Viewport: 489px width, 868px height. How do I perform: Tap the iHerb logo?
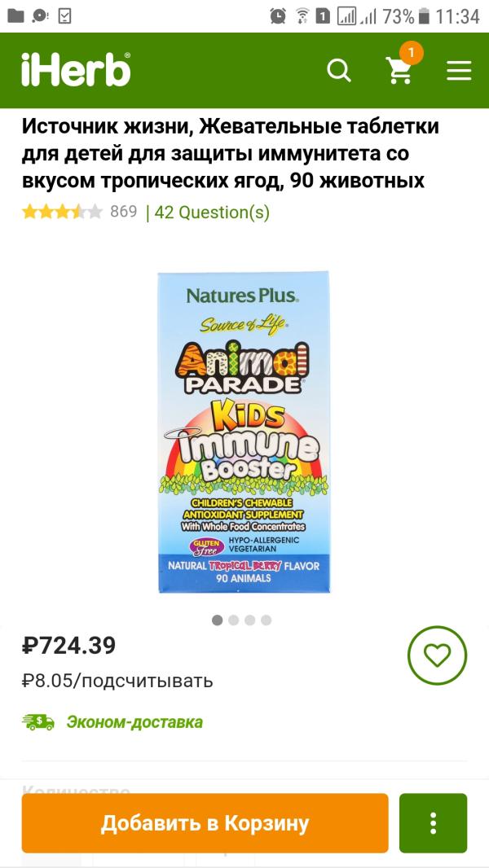[76, 70]
